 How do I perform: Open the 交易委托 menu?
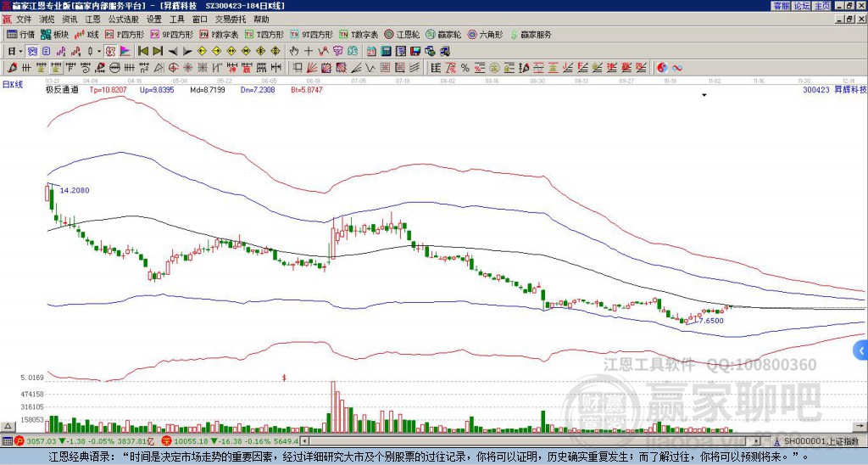pos(231,20)
